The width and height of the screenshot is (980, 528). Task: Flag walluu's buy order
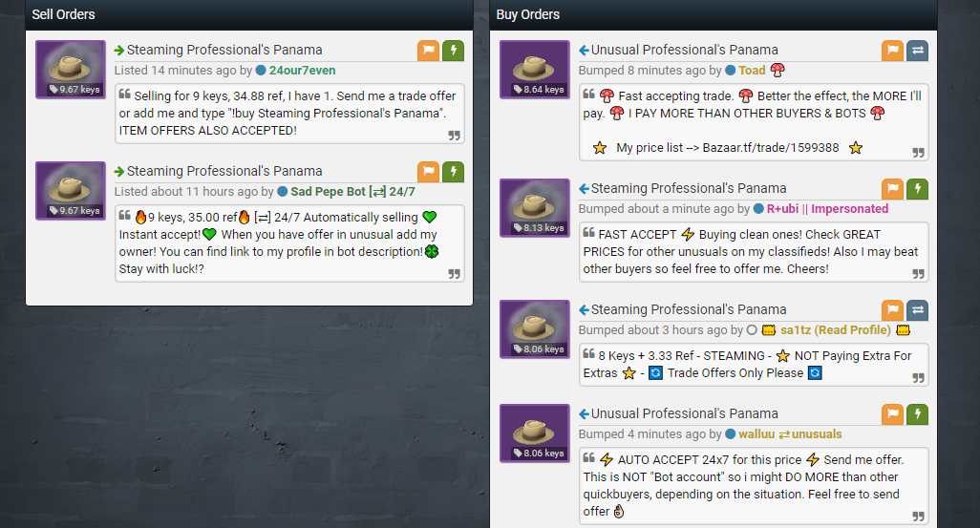[892, 413]
